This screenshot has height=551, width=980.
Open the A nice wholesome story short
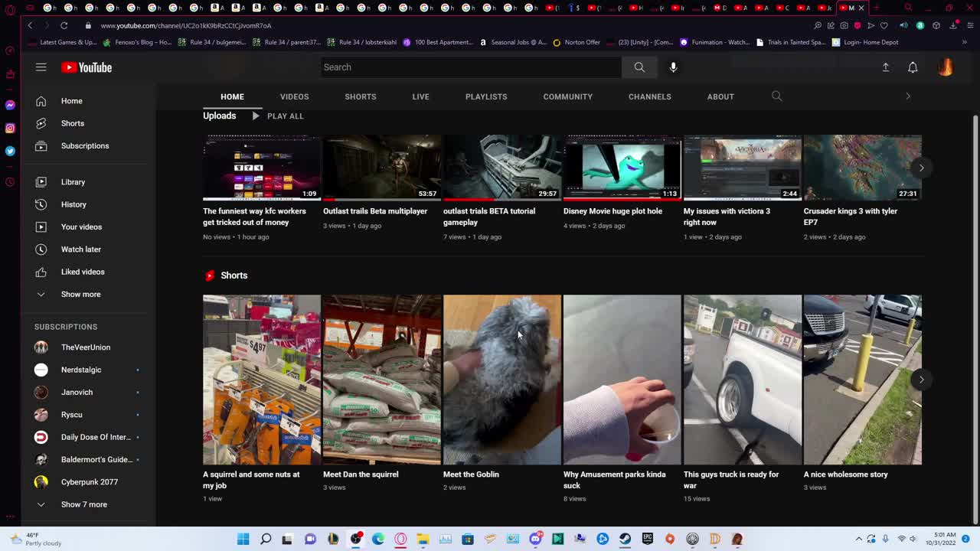tap(863, 380)
